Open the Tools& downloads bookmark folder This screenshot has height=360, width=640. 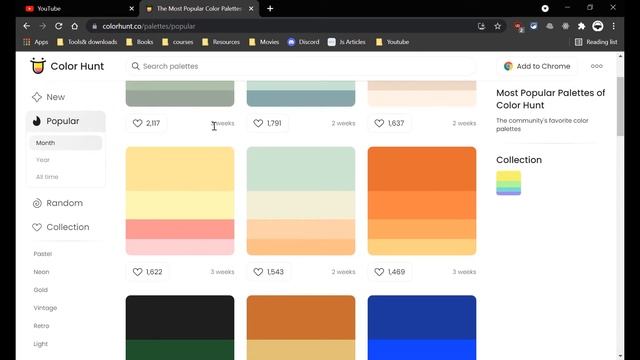point(87,42)
